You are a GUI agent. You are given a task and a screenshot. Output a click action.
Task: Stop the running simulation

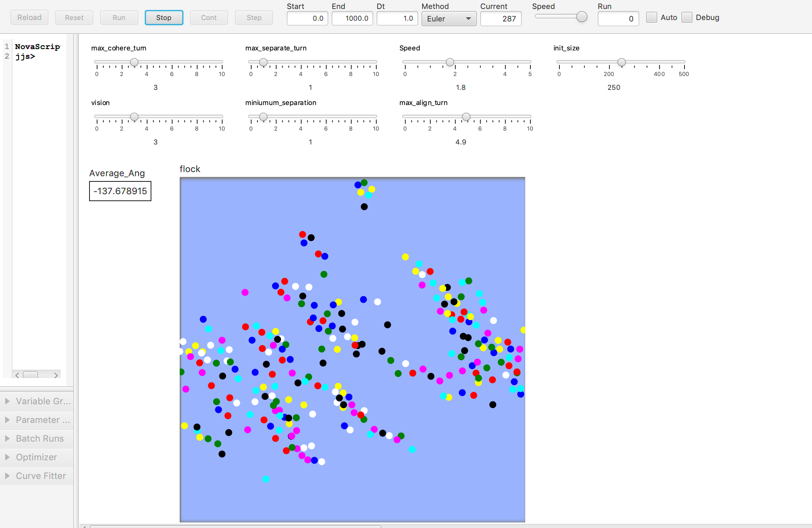(164, 18)
